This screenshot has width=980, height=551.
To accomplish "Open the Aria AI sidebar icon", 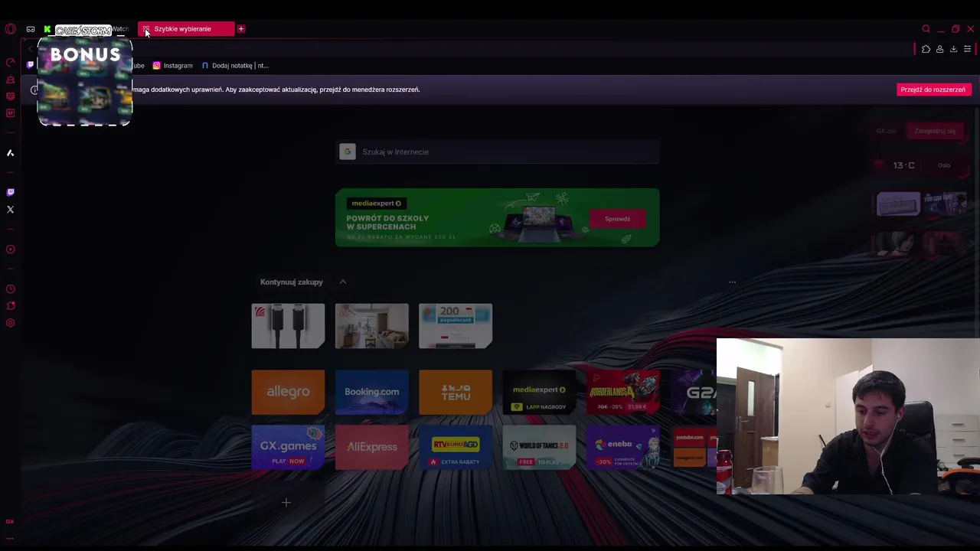I will [10, 153].
